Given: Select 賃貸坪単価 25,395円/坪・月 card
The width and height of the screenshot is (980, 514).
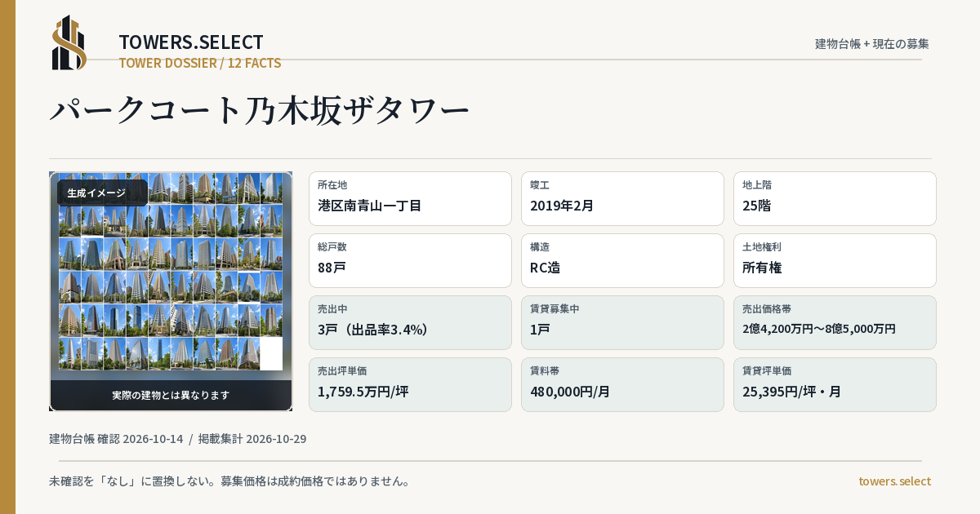Looking at the screenshot, I should pos(835,384).
